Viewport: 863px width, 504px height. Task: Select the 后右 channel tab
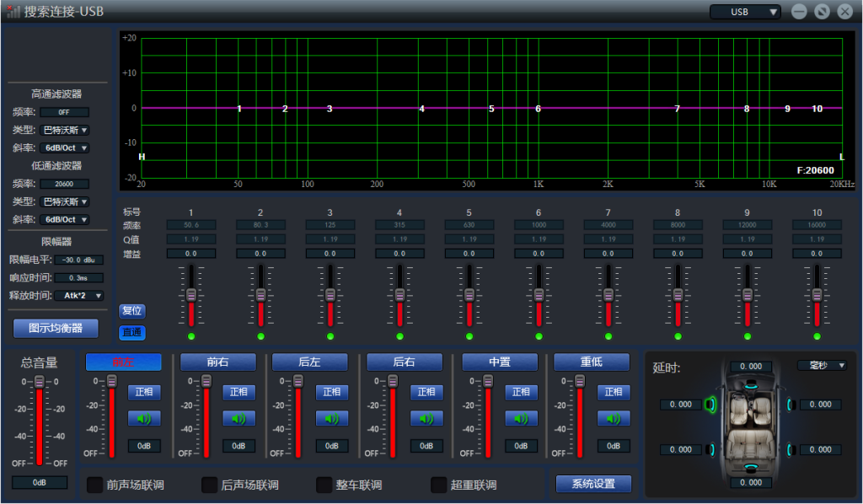(x=405, y=362)
